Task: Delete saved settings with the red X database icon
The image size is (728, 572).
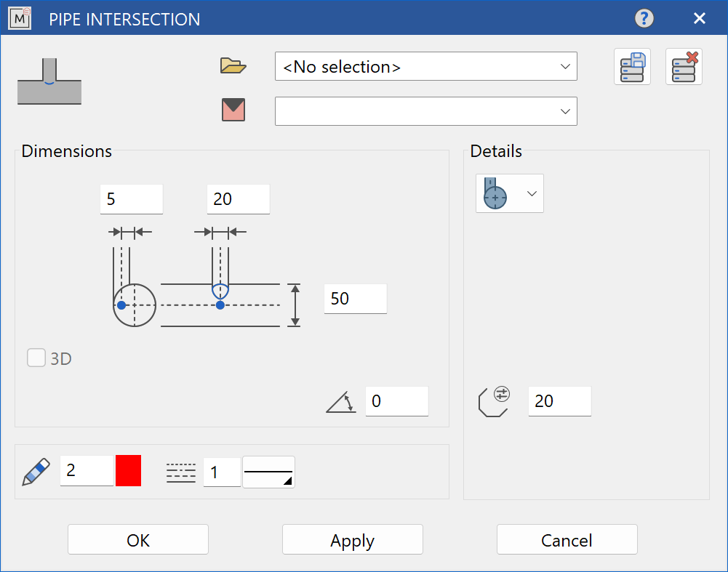Action: point(684,67)
